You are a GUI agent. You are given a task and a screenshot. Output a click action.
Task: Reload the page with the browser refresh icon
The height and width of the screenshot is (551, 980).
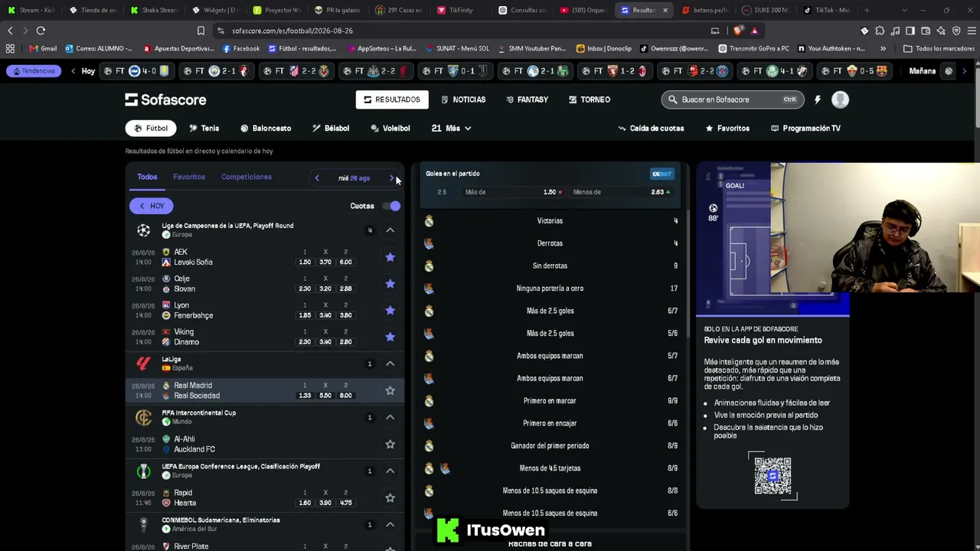coord(41,31)
